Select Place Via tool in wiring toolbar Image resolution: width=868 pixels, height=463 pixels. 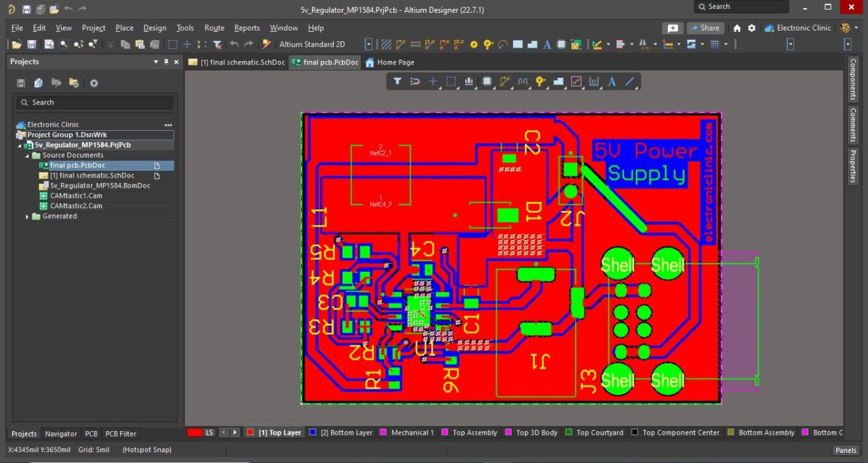pyautogui.click(x=488, y=44)
